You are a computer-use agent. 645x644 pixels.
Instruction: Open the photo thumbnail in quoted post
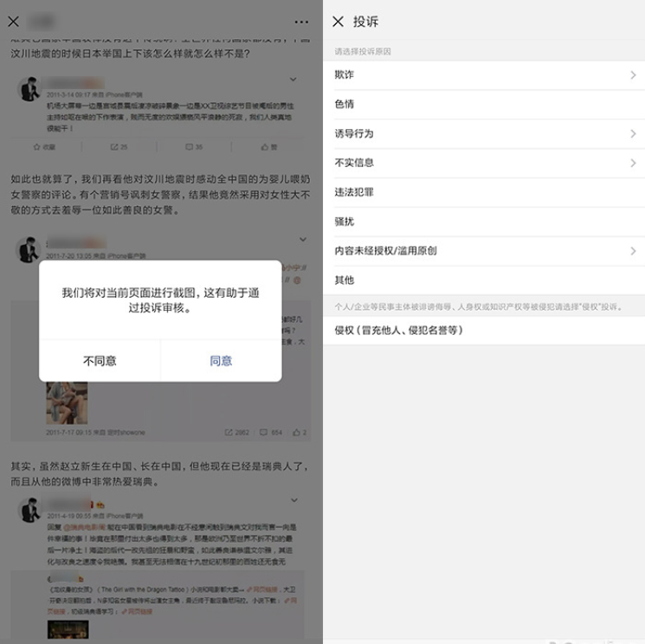coord(67,403)
